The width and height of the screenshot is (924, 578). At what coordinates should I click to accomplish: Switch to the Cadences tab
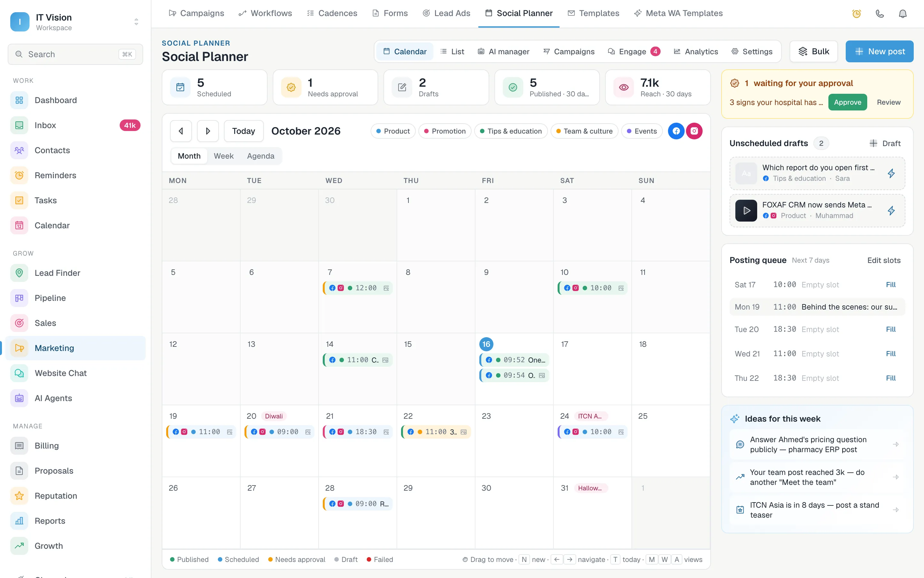pyautogui.click(x=332, y=13)
